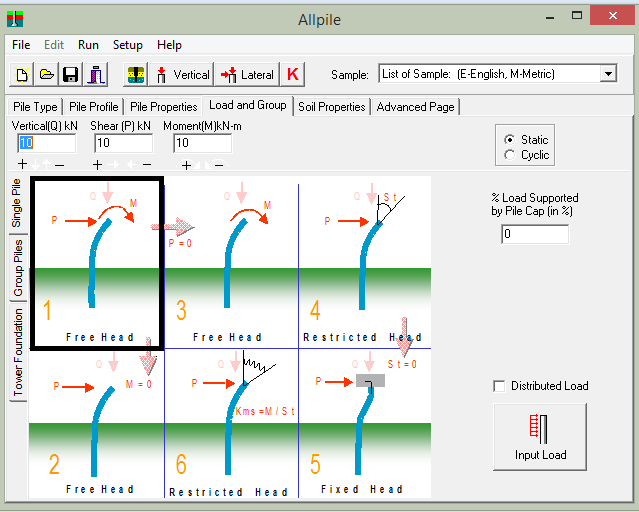Switch to the Pile Profile tab
Viewport: 639px width, 512px height.
pyautogui.click(x=94, y=107)
